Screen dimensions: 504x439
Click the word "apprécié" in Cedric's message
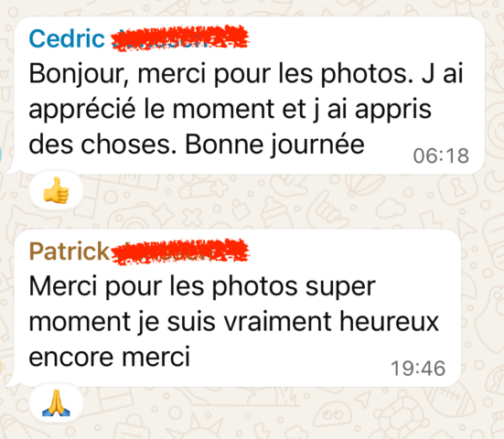(x=82, y=110)
